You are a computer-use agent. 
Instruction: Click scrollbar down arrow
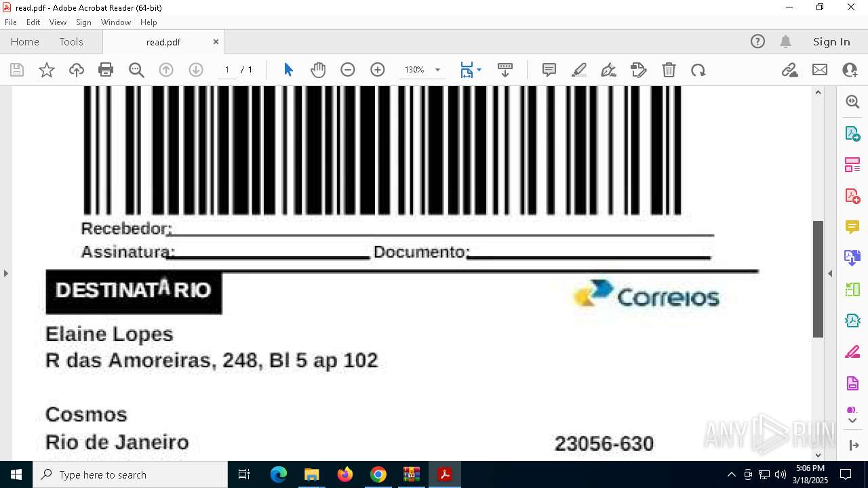point(818,455)
